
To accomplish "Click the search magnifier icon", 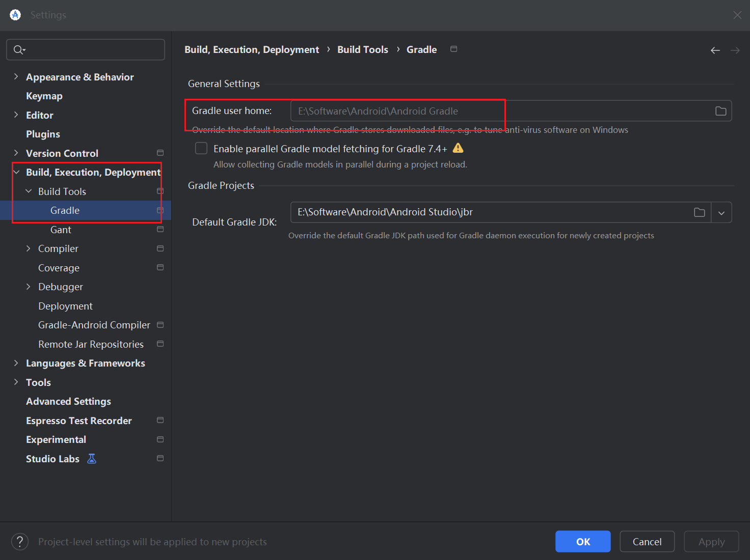I will [x=19, y=50].
